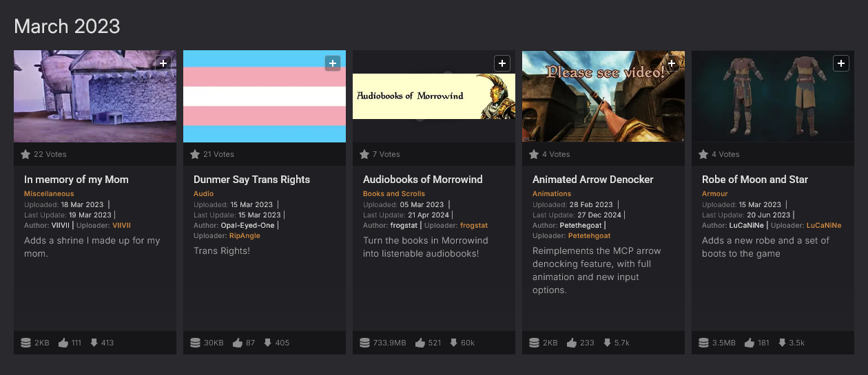The image size is (868, 375).
Task: Click star icon on Robe of Moon and Star card
Action: [703, 154]
